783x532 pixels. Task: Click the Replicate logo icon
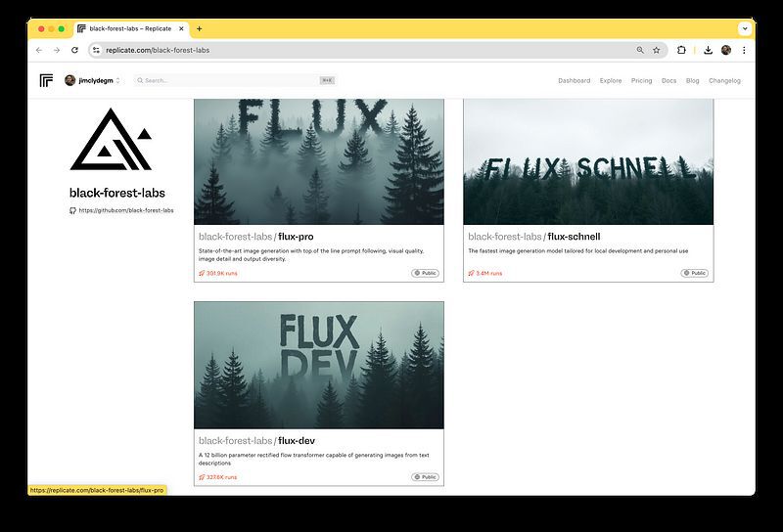(46, 80)
